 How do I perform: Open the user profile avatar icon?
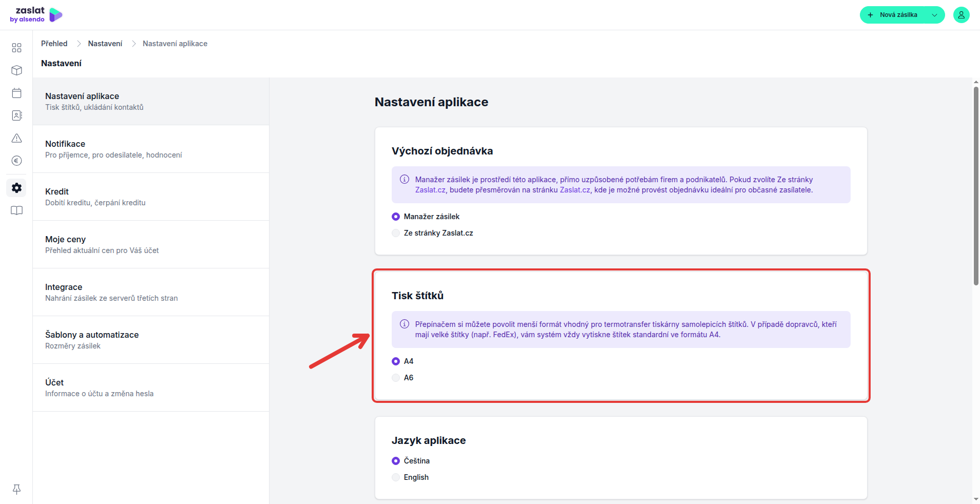click(x=961, y=15)
